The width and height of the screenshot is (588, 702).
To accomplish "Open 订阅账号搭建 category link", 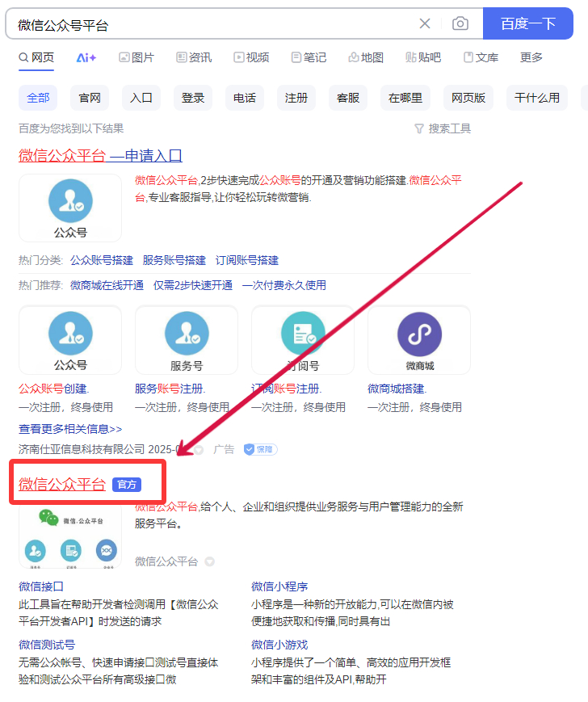I will (247, 260).
